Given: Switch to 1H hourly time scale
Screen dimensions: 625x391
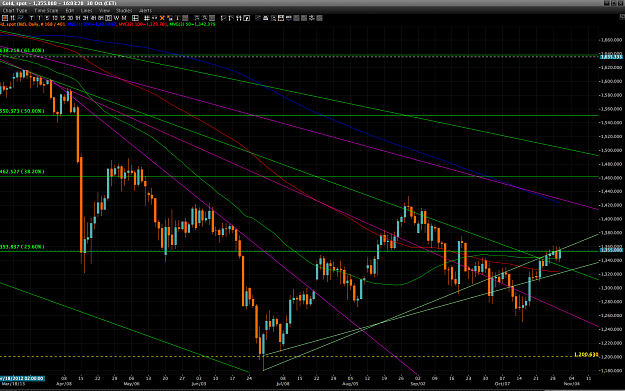Looking at the screenshot, I should pos(77,18).
